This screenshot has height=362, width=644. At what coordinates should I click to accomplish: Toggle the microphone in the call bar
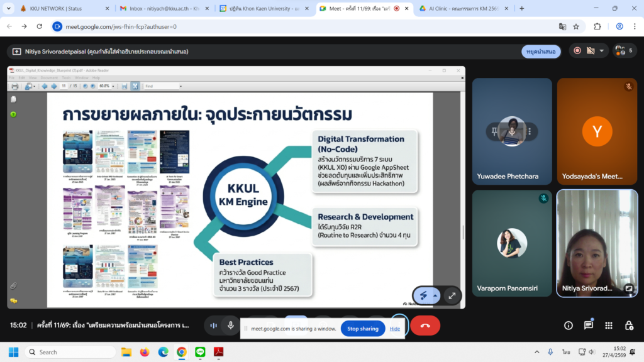point(231,326)
